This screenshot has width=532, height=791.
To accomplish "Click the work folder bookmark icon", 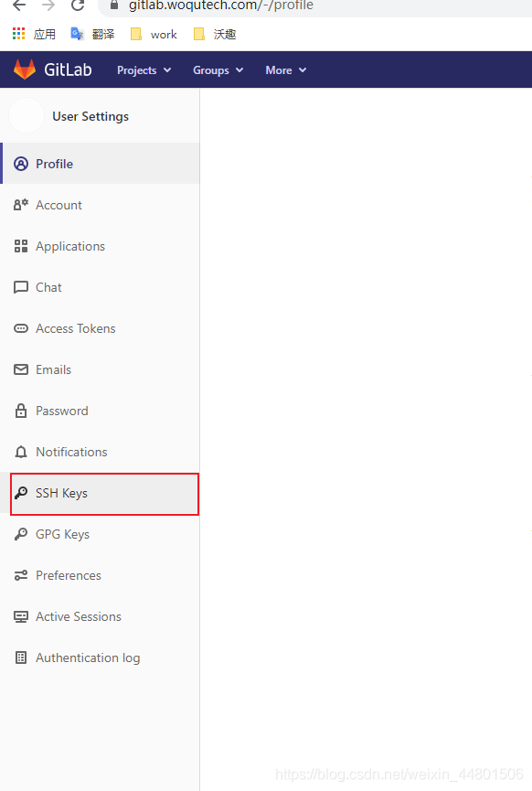I will click(x=135, y=34).
